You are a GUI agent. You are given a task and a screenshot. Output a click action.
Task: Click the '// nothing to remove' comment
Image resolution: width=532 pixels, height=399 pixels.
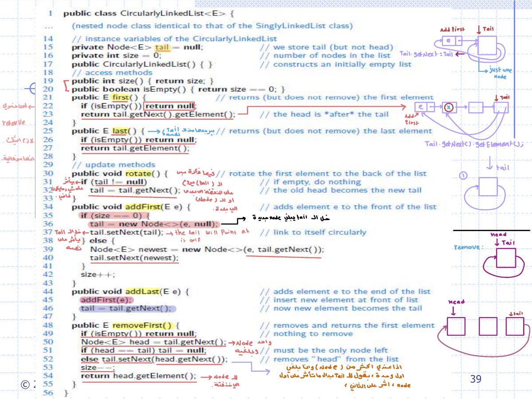click(306, 333)
